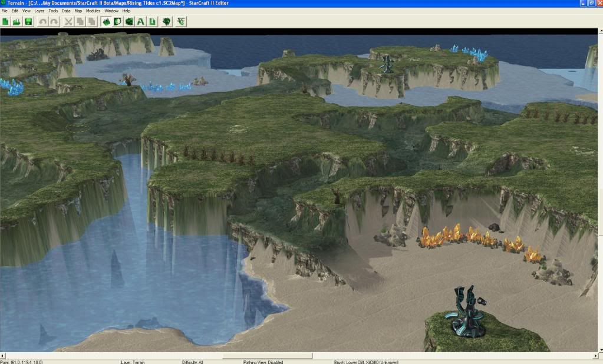Image resolution: width=603 pixels, height=364 pixels.
Task: Open the Window menu
Action: pos(111,11)
